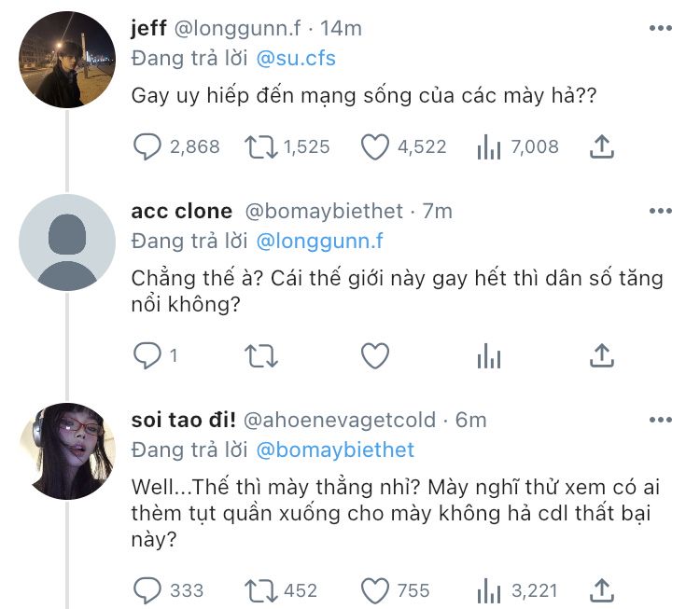Image resolution: width=700 pixels, height=609 pixels.
Task: Like acc clone's tweet
Action: [374, 355]
